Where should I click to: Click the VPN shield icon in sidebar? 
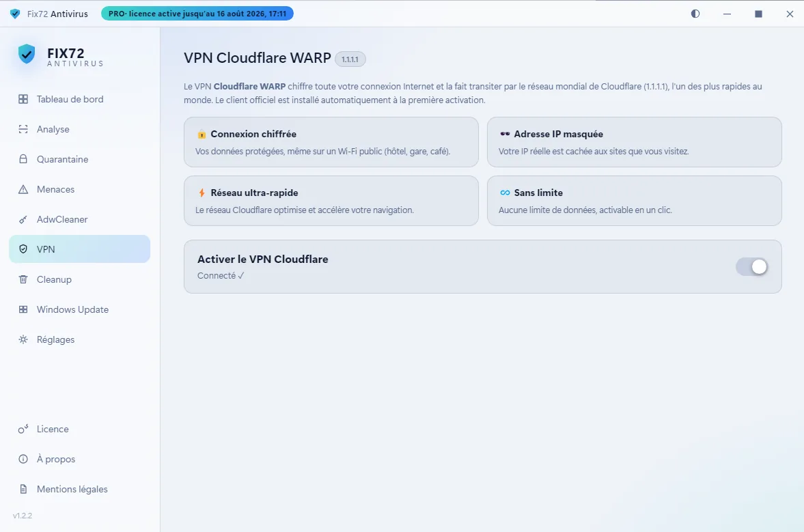pyautogui.click(x=23, y=249)
